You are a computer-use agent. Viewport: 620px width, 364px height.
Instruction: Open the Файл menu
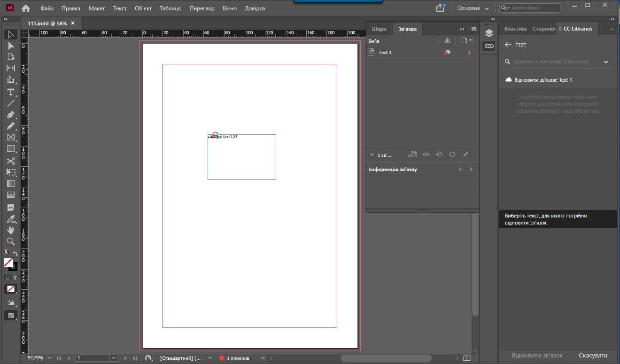coord(46,8)
